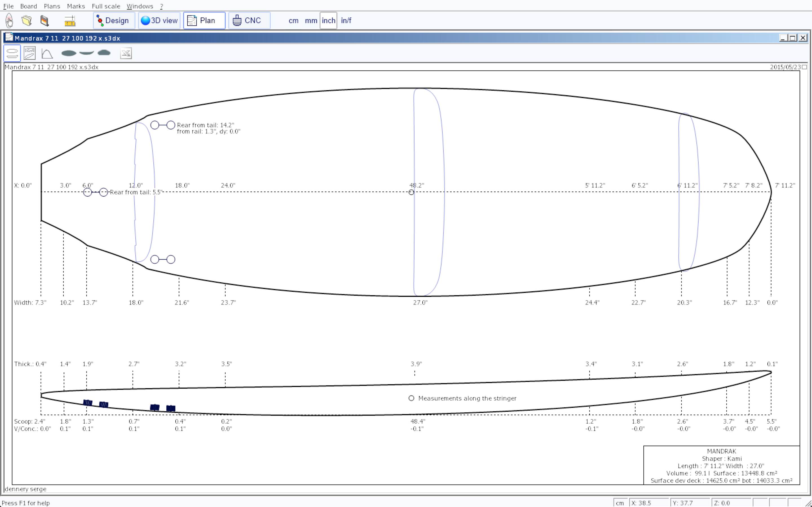Screen dimensions: 812x507
Task: Select the cross-section slice template icon
Action: click(104, 53)
